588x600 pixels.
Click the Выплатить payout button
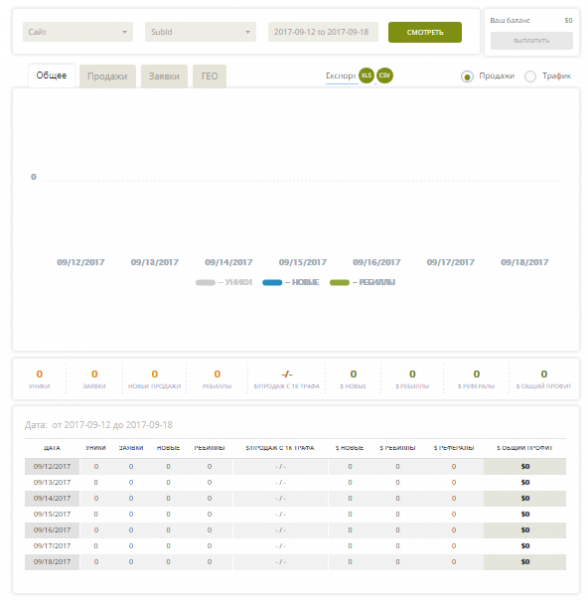532,41
